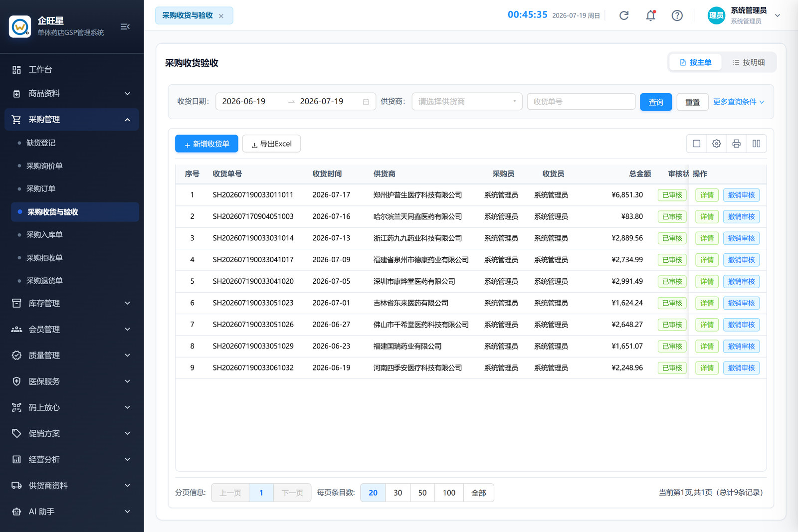Click 导出Excel button
The width and height of the screenshot is (798, 532).
coord(271,144)
